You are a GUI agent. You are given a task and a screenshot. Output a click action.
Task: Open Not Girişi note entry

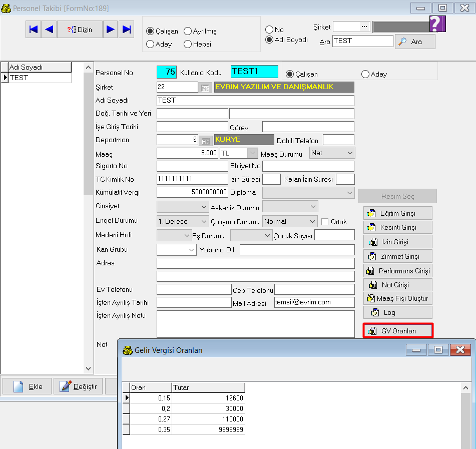click(x=398, y=285)
